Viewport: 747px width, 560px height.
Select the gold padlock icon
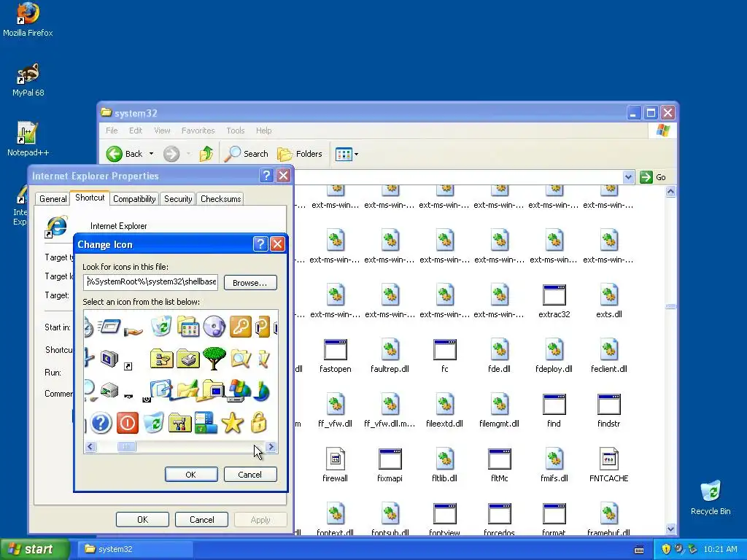pos(258,423)
